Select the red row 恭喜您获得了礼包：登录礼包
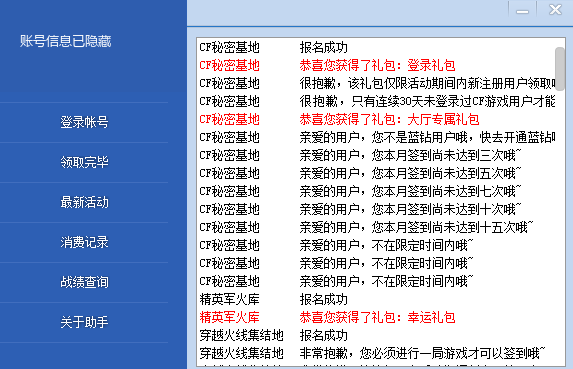This screenshot has width=573, height=369. (x=376, y=65)
